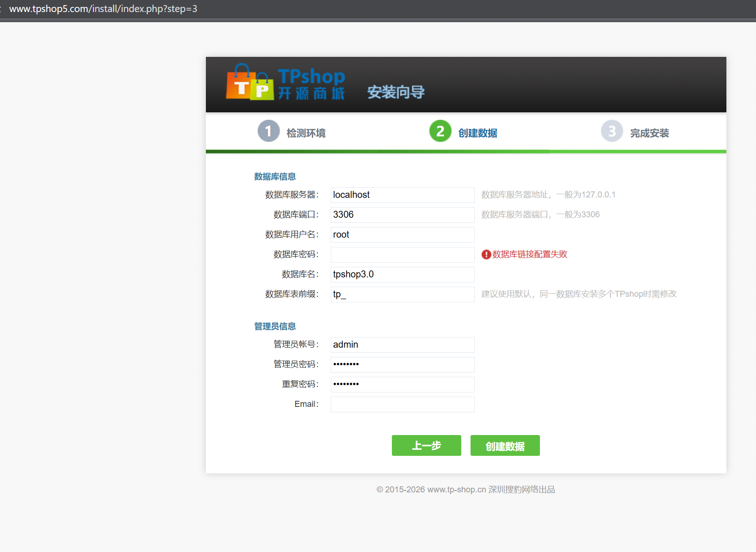
Task: Click the 创建数据 button
Action: coord(505,445)
